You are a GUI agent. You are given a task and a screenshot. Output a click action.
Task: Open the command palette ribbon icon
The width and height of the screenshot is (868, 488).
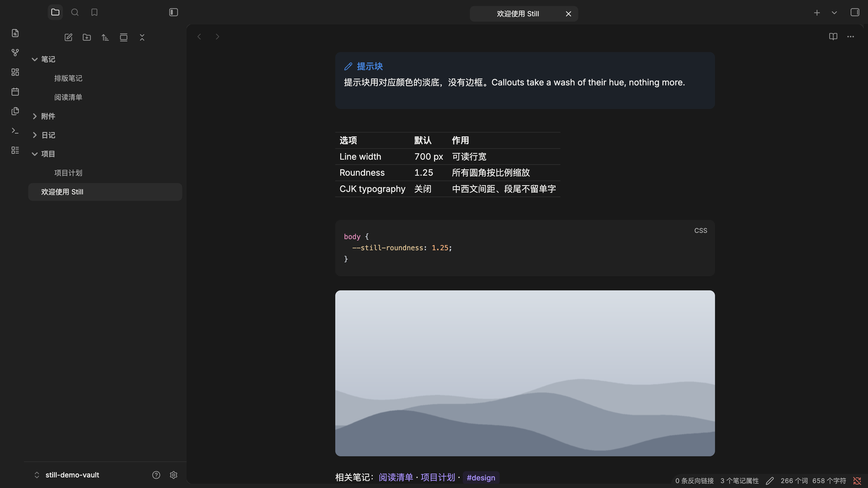(15, 131)
